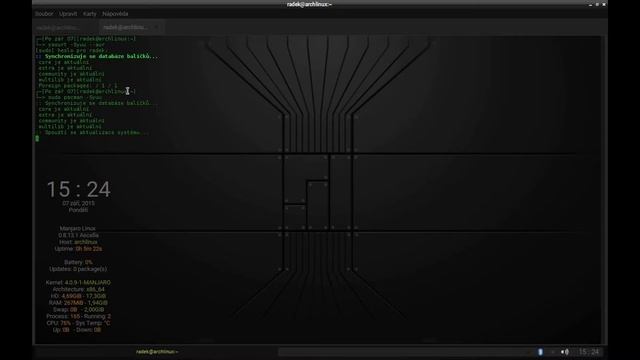
Task: Click 'Spouští se aktualizace systému...' line
Action: click(93, 133)
